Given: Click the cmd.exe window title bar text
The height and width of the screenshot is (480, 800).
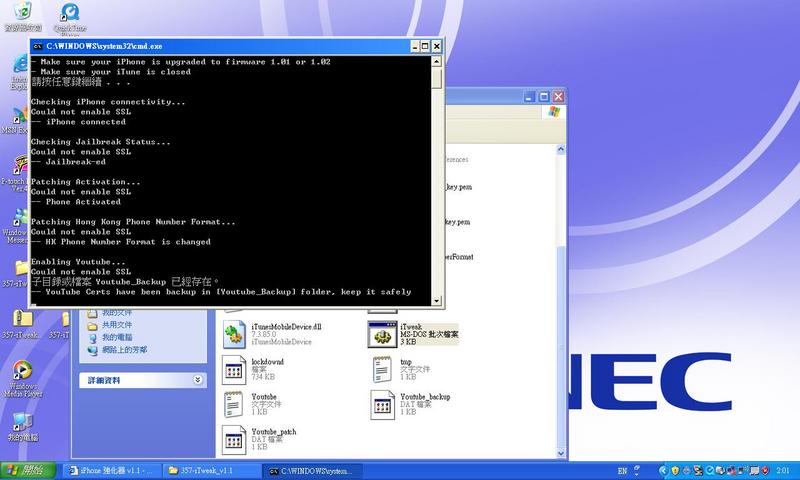Looking at the screenshot, I should (x=104, y=46).
